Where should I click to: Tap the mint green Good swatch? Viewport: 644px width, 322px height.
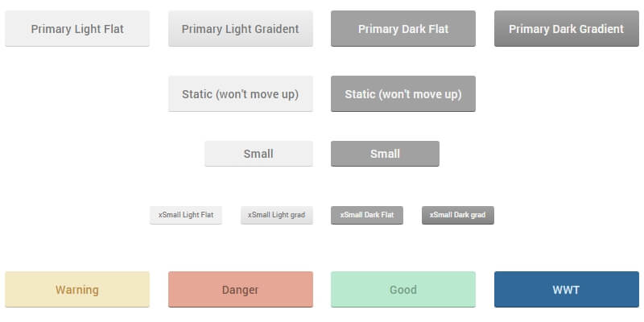coord(403,290)
